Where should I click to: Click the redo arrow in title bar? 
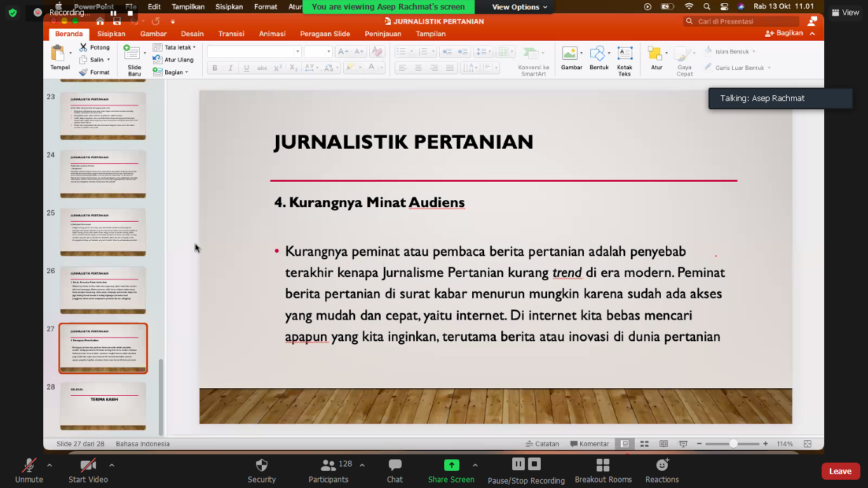point(156,21)
